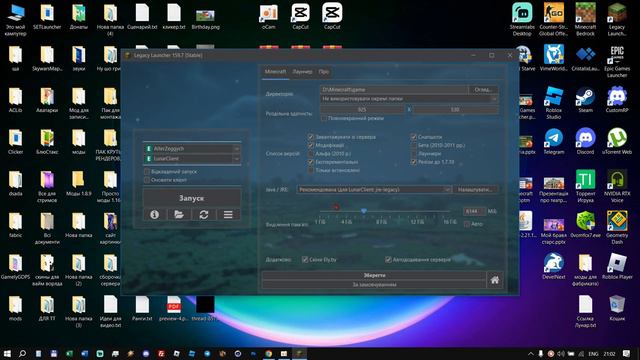This screenshot has height=360, width=640.
Task: Select the Minecraft Bedrock desktop icon
Action: pos(585,20)
